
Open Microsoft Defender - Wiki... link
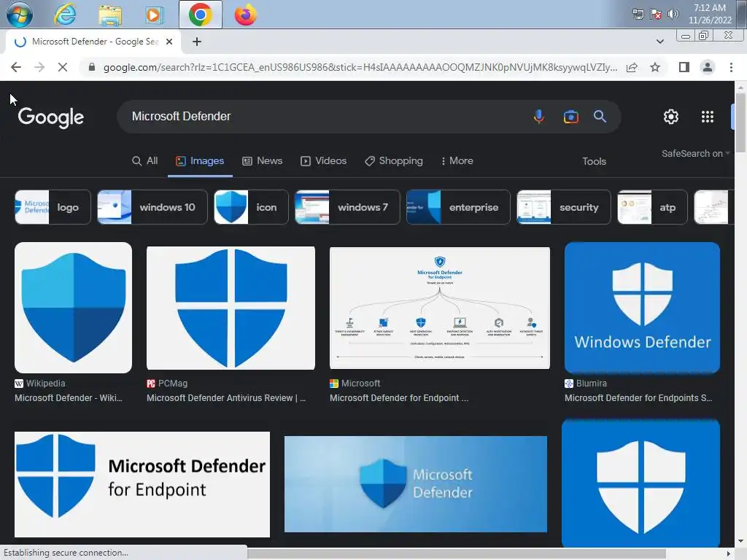69,398
